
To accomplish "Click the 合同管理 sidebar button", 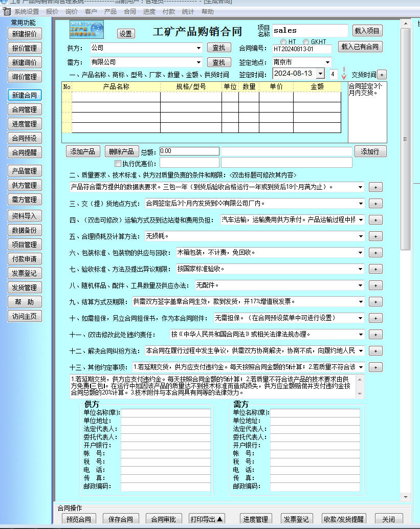I will point(25,109).
